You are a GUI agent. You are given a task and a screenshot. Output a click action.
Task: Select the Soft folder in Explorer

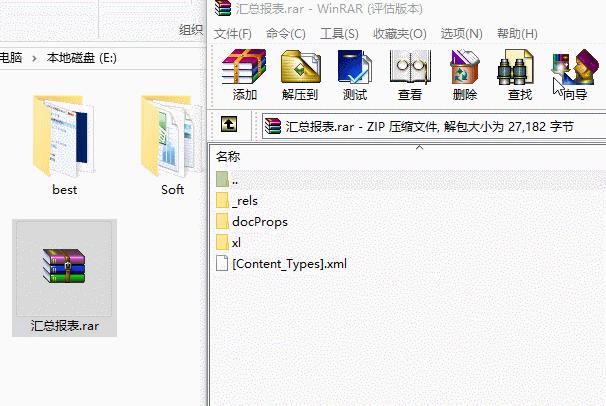172,135
